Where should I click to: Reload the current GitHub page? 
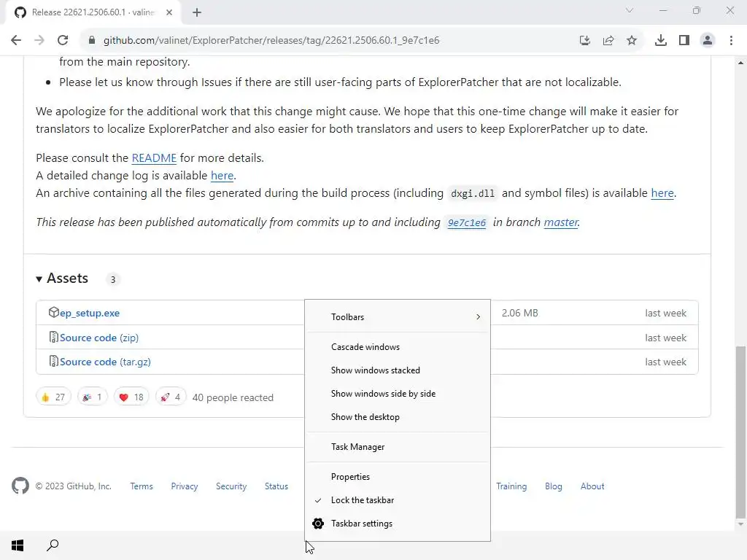[63, 41]
